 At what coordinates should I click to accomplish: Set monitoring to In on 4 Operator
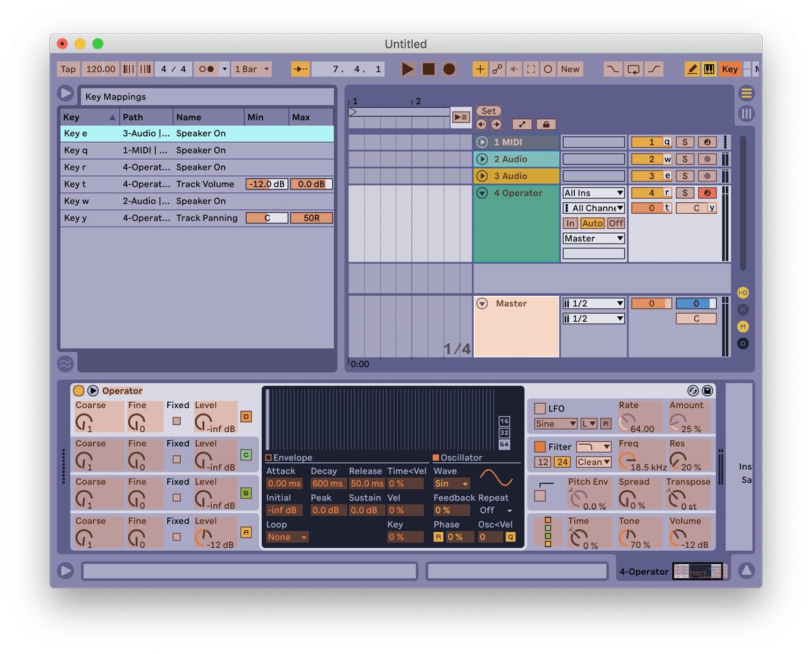point(570,223)
